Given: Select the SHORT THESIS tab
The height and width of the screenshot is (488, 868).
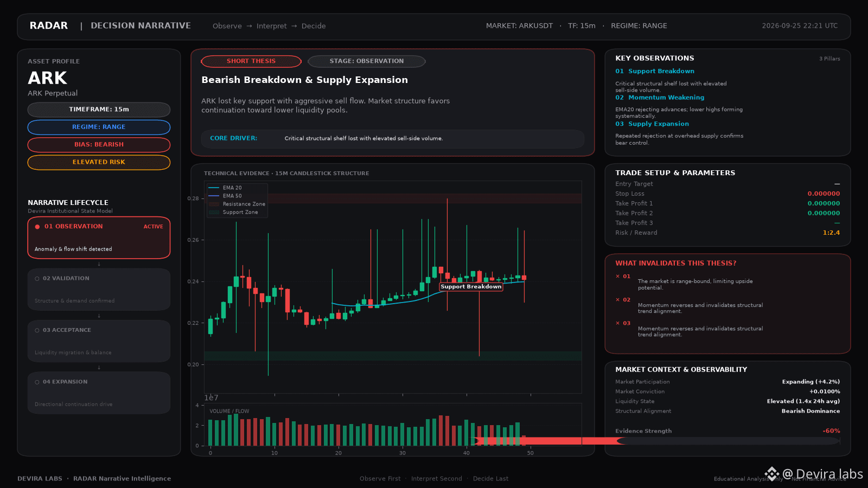Looking at the screenshot, I should [x=251, y=61].
